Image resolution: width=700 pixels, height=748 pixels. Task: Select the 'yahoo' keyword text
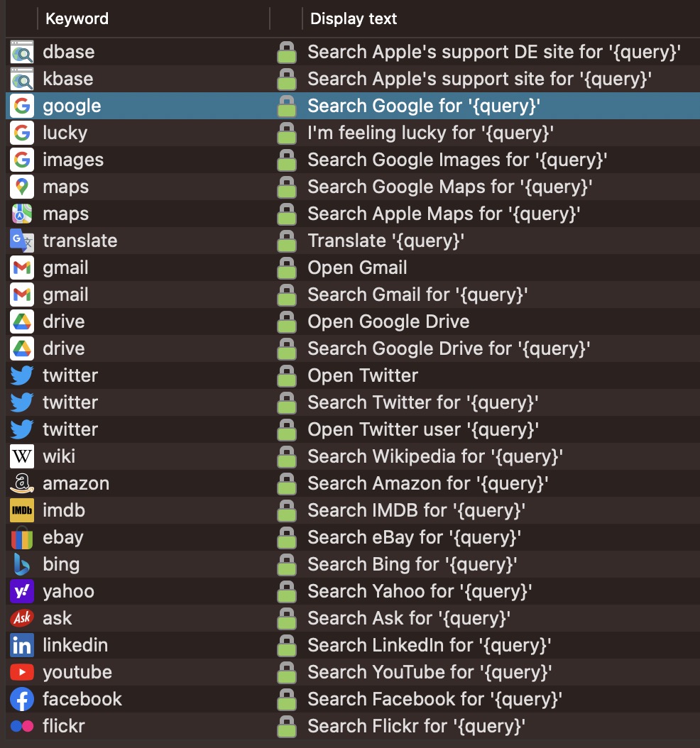(x=69, y=591)
